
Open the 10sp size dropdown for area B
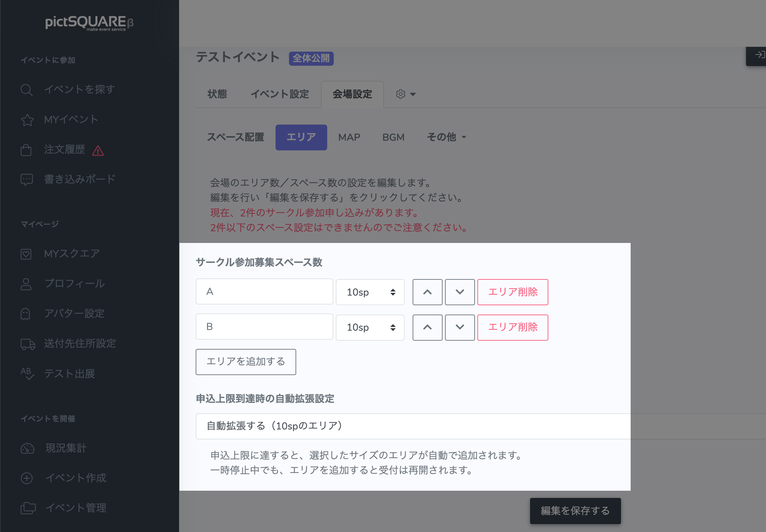coord(370,327)
